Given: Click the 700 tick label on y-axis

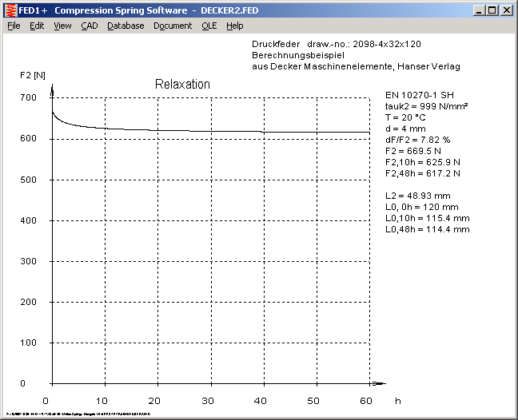Looking at the screenshot, I should click(x=30, y=98).
